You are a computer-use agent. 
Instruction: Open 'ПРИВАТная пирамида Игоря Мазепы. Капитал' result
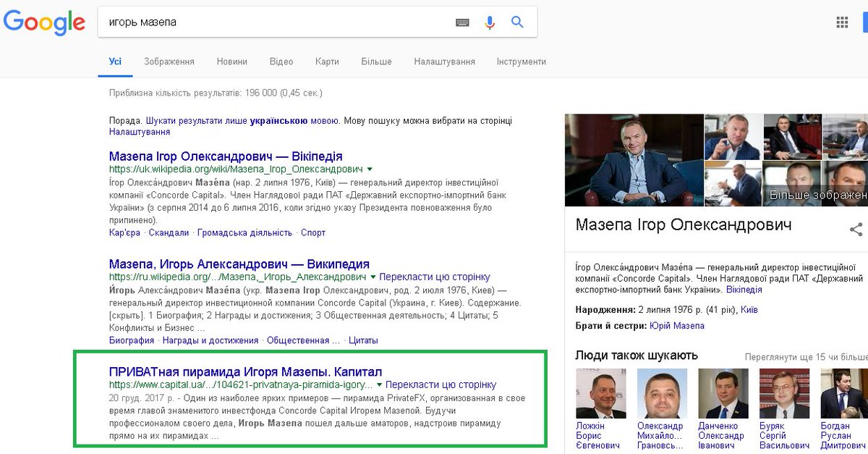(x=246, y=371)
